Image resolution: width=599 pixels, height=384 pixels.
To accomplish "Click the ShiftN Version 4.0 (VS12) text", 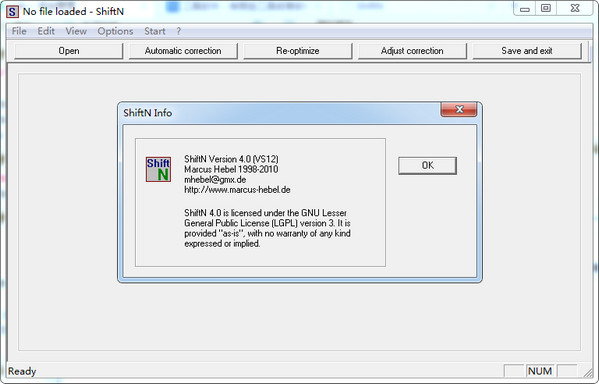I will pos(231,159).
